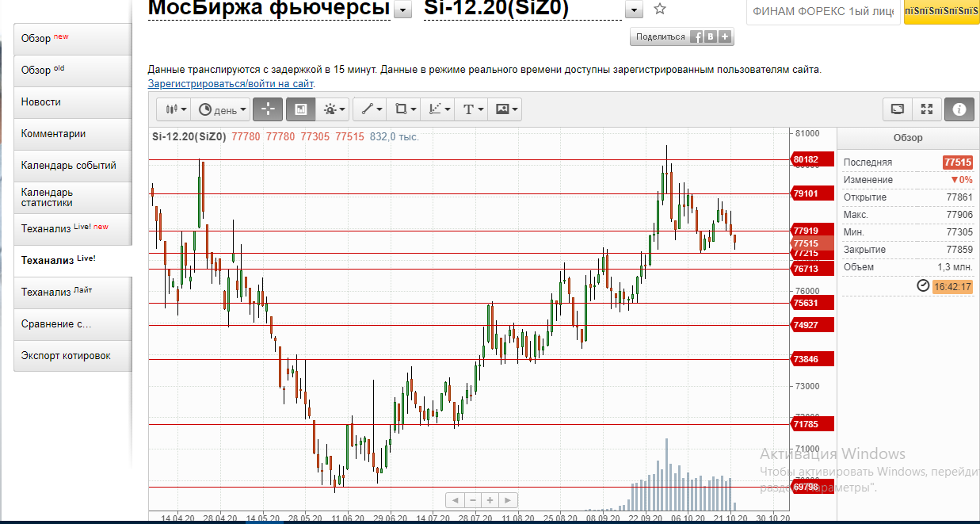Screen dimensions: 980x524
Task: Click the clock icon beside 16:42:17
Action: click(x=923, y=285)
